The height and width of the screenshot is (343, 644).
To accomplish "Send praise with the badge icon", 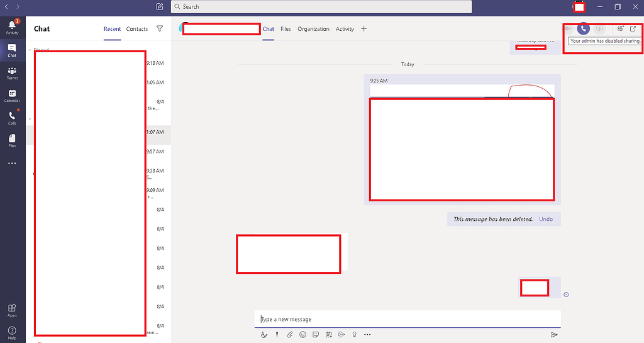I will tap(355, 334).
